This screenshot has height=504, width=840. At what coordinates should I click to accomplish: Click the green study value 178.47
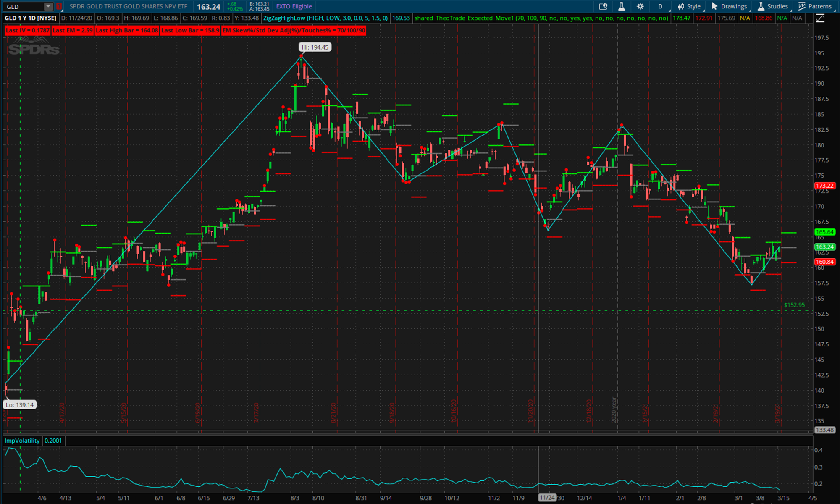coord(681,18)
